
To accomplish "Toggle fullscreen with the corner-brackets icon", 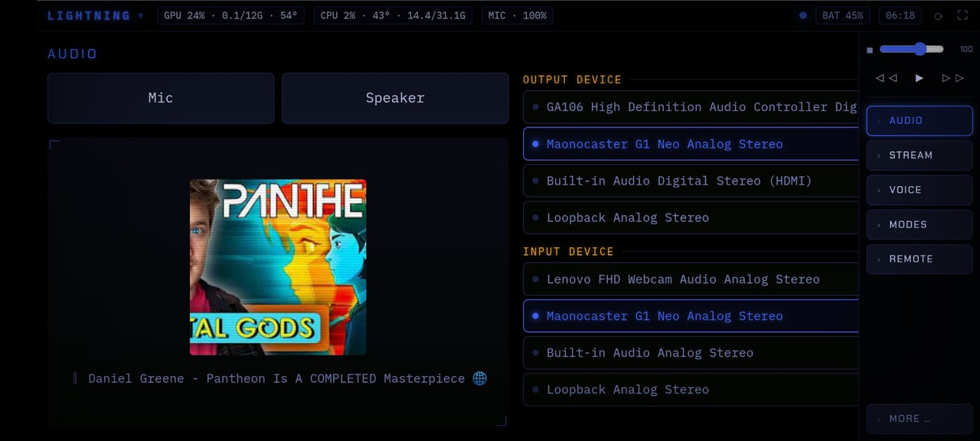I will 962,15.
